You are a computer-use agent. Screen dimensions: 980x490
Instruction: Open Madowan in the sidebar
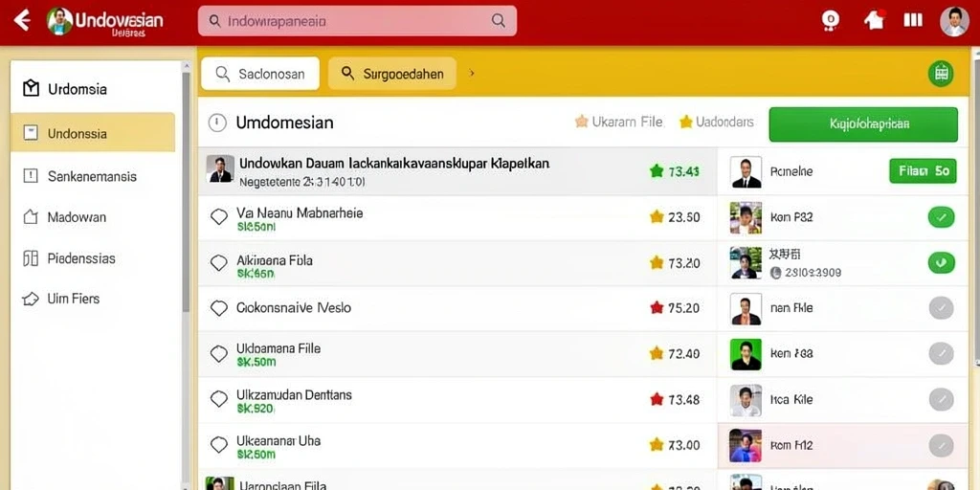point(93,217)
